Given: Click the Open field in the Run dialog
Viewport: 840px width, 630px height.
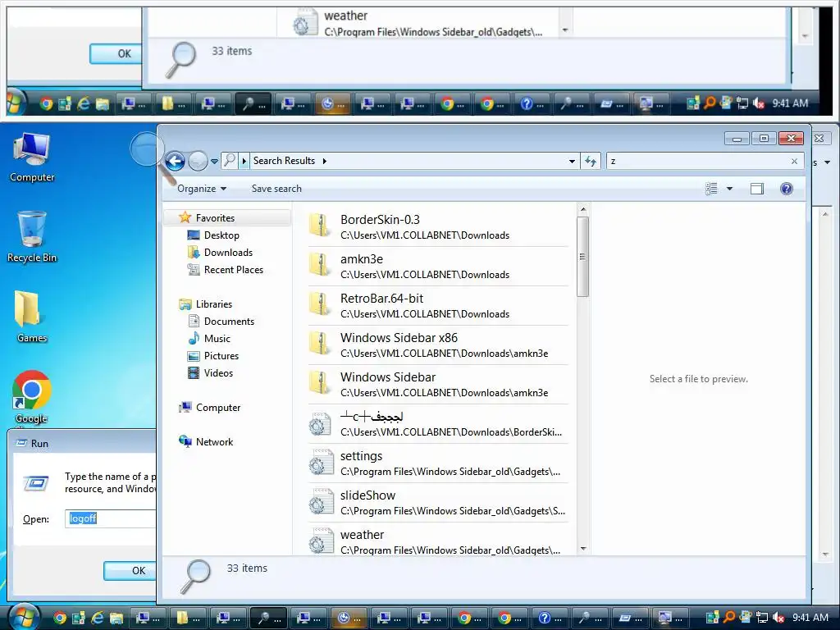Looking at the screenshot, I should 111,518.
